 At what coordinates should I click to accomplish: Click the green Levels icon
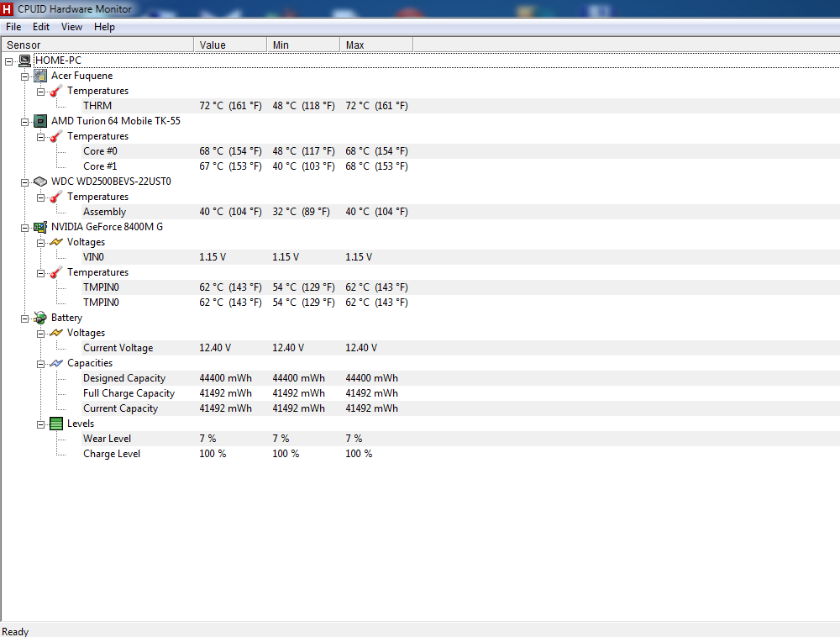tap(56, 424)
